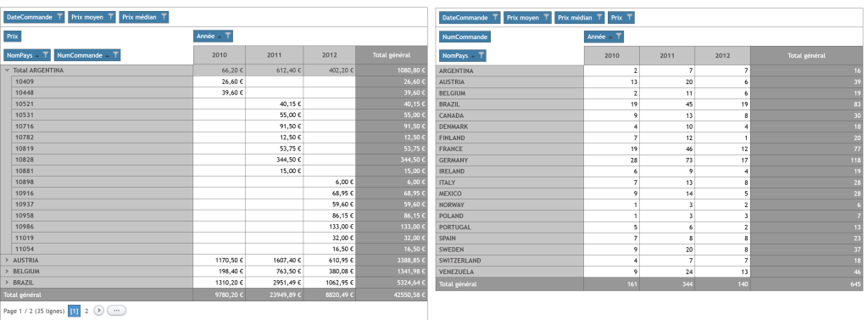Expand the AUSTRIA row
The height and width of the screenshot is (320, 868).
tap(7, 260)
